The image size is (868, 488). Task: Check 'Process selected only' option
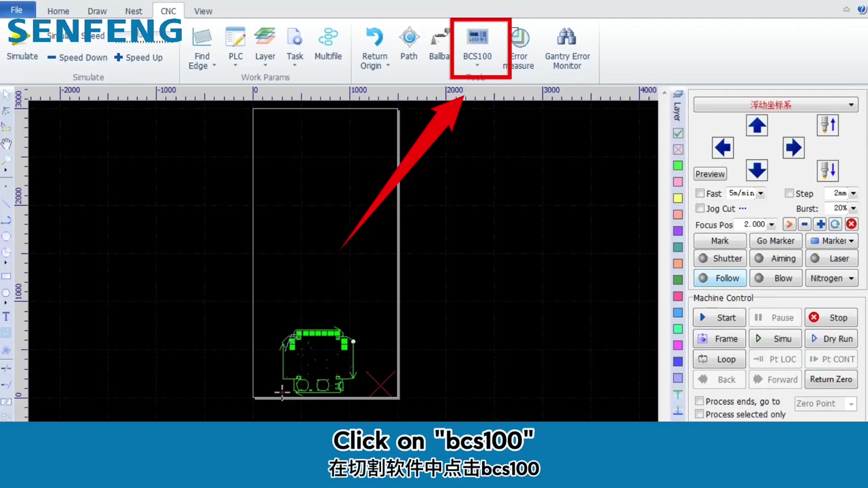click(x=700, y=415)
